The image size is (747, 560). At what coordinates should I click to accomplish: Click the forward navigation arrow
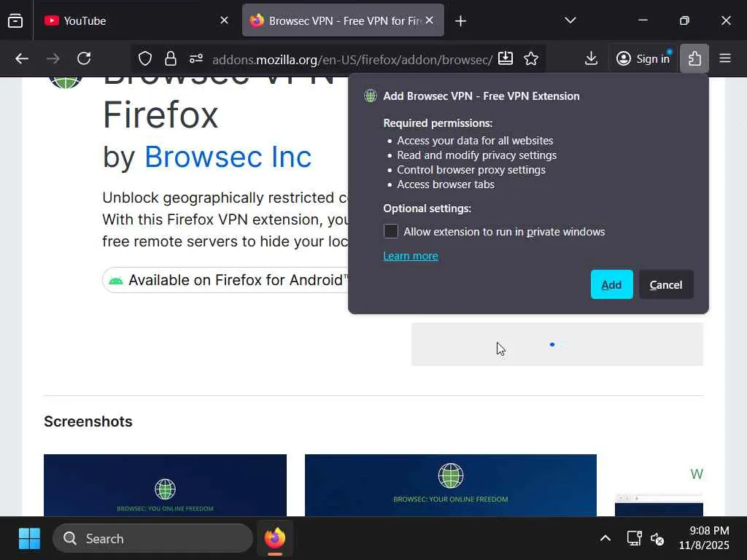53,58
